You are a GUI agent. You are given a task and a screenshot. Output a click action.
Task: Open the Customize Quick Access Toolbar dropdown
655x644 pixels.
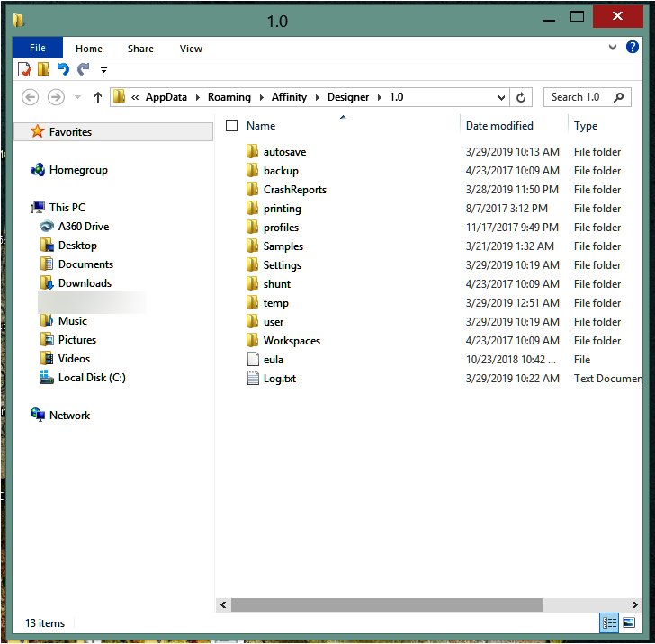(x=103, y=70)
